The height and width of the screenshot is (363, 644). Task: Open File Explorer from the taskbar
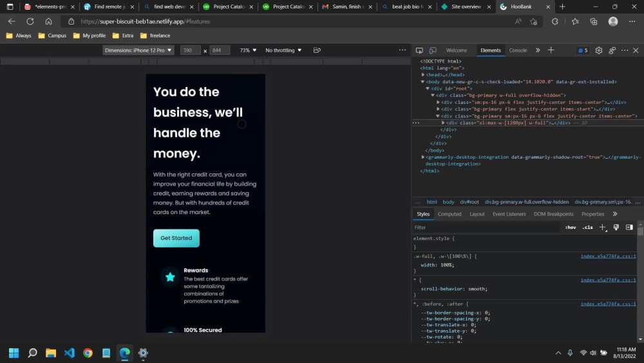(50, 353)
